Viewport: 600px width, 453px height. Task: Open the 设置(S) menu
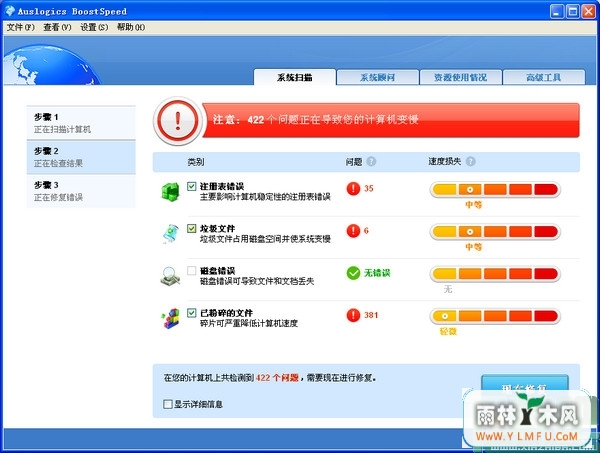(94, 27)
